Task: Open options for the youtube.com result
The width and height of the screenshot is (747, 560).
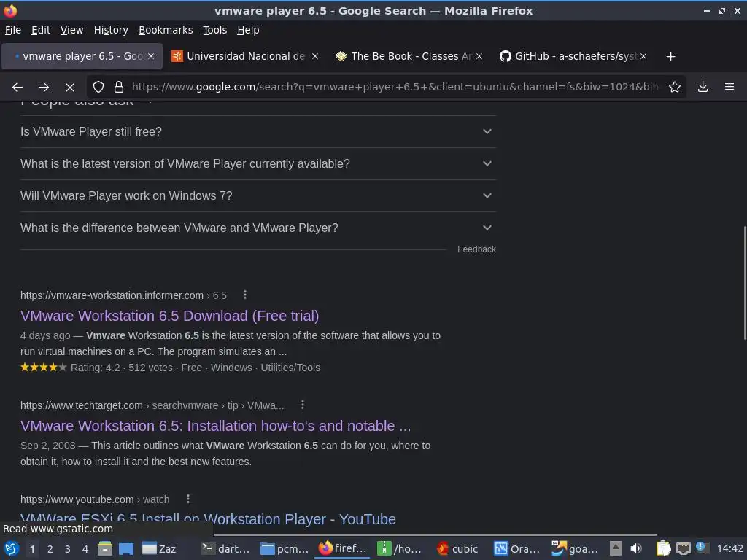Action: pyautogui.click(x=188, y=499)
